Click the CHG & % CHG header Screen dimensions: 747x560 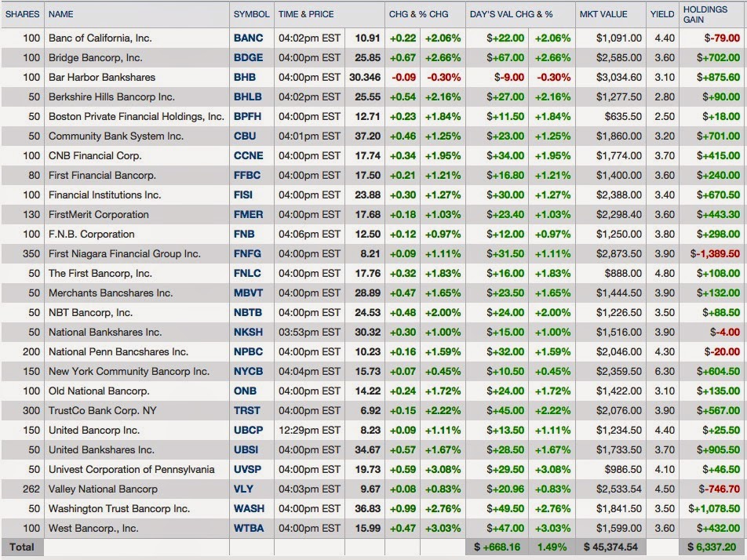pyautogui.click(x=418, y=14)
